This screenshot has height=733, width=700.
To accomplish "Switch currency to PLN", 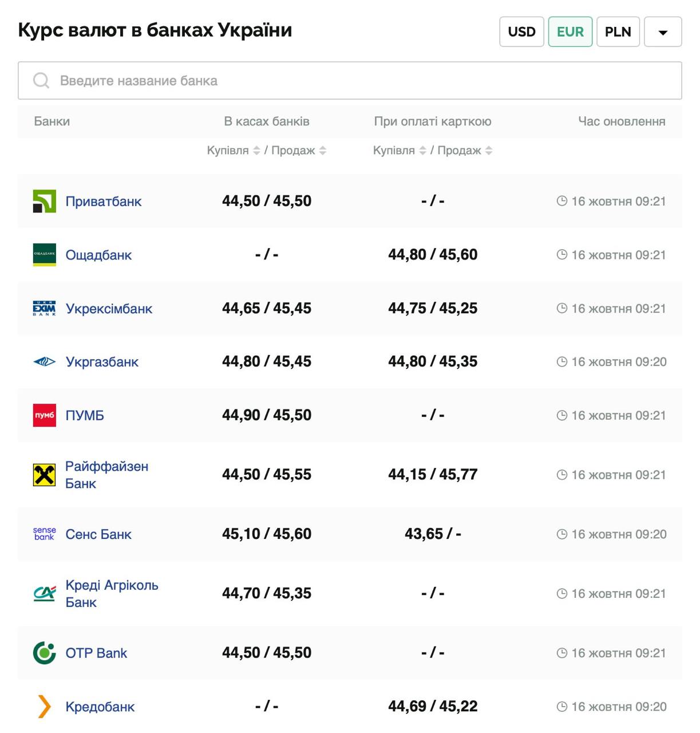I will (618, 31).
